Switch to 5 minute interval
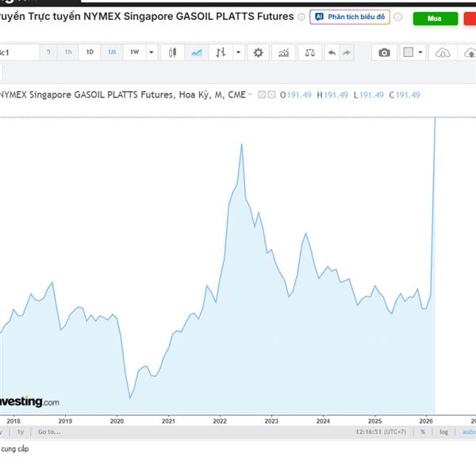476x476 pixels. (48, 52)
